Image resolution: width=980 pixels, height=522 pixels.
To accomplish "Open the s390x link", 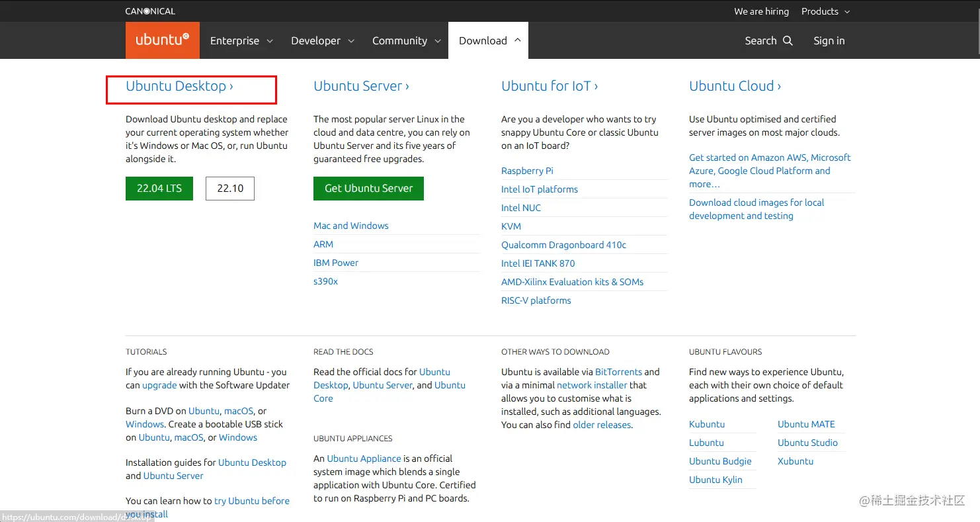I will pos(325,281).
